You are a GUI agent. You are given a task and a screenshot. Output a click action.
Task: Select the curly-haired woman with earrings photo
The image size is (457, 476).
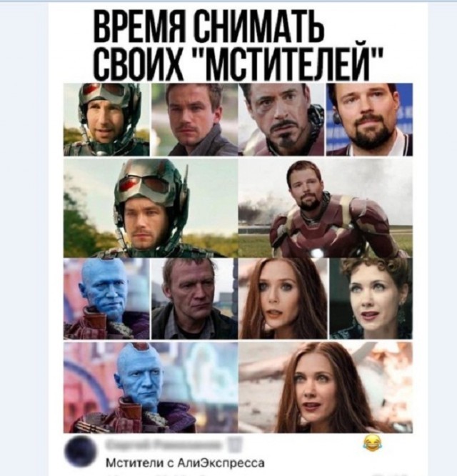point(371,299)
